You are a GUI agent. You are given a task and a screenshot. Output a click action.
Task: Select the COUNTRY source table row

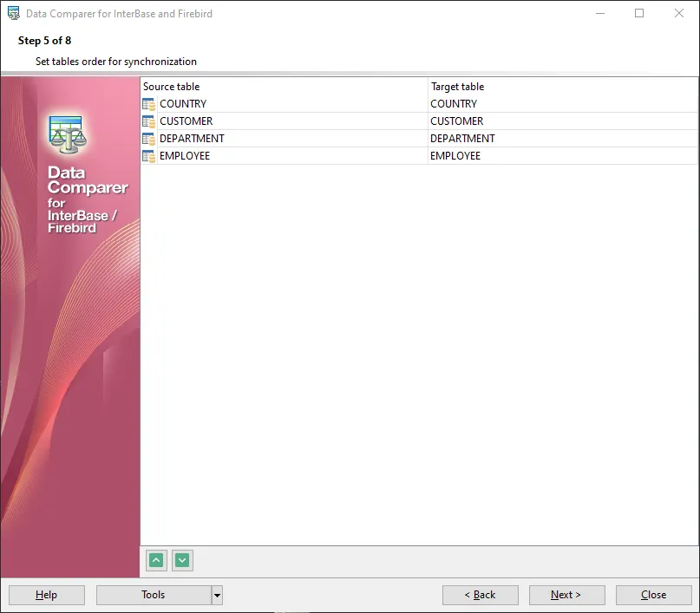pos(285,104)
